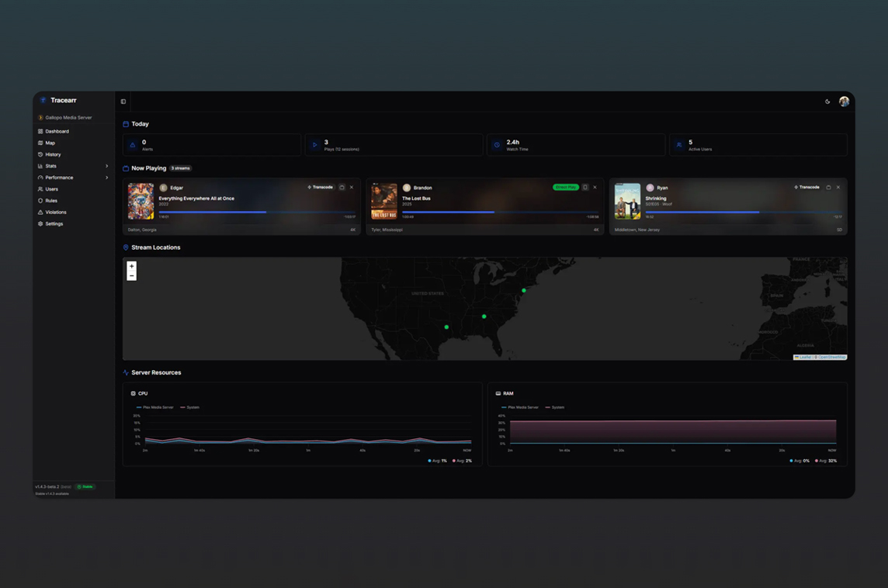888x588 pixels.
Task: Click the device icon on Edgar's stream
Action: click(342, 187)
